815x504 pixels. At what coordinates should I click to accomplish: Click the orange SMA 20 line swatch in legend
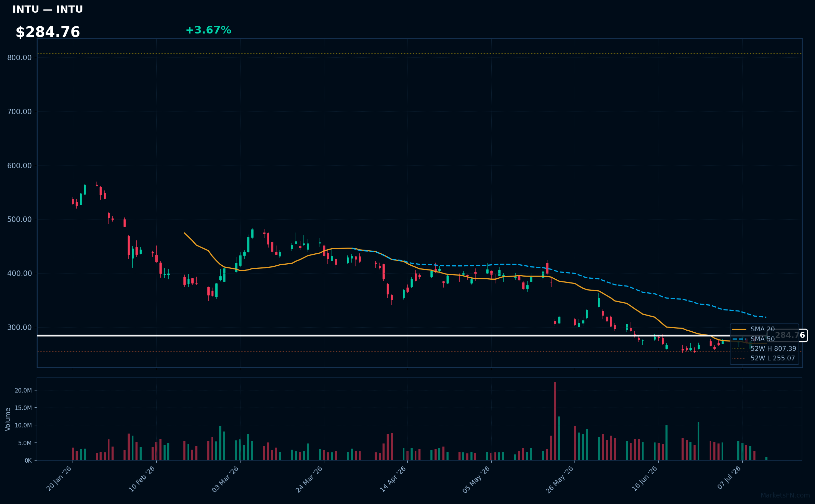pos(739,329)
